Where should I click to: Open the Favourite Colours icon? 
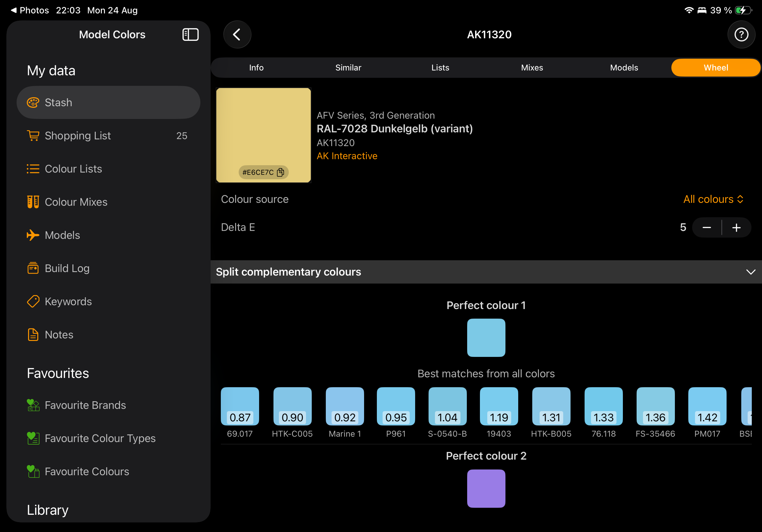pos(33,472)
